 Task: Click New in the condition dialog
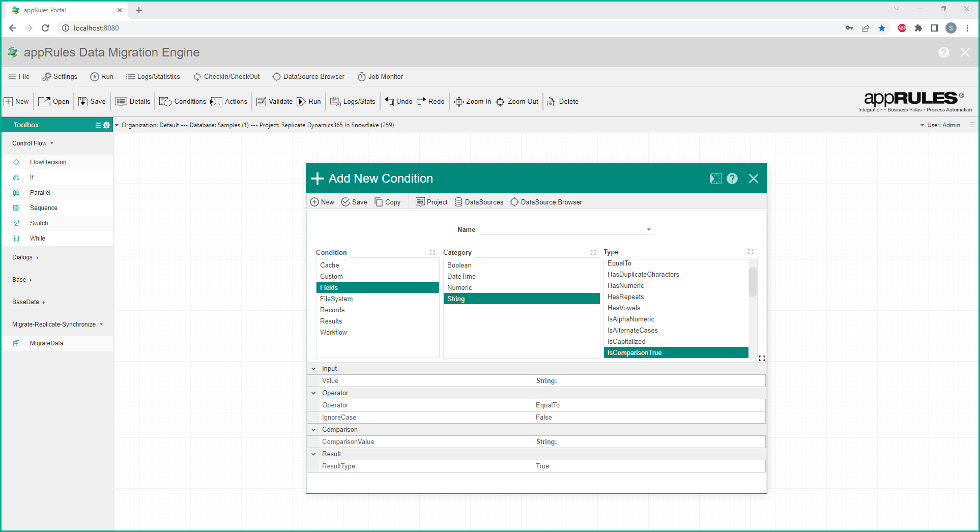pos(322,202)
